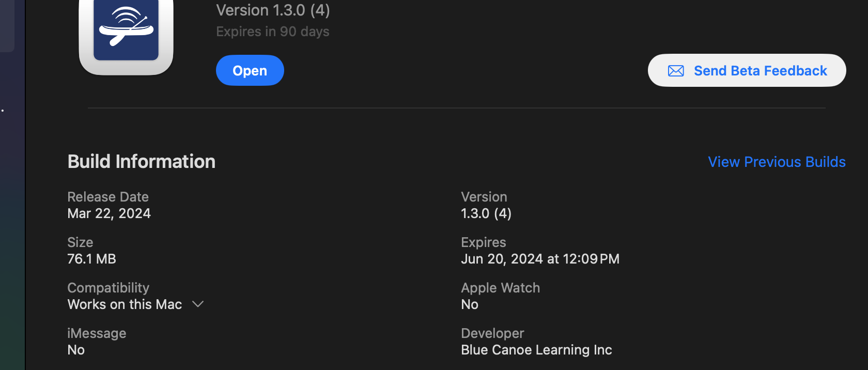
Task: Click the expiry date Jun 20, 2024
Action: [540, 259]
